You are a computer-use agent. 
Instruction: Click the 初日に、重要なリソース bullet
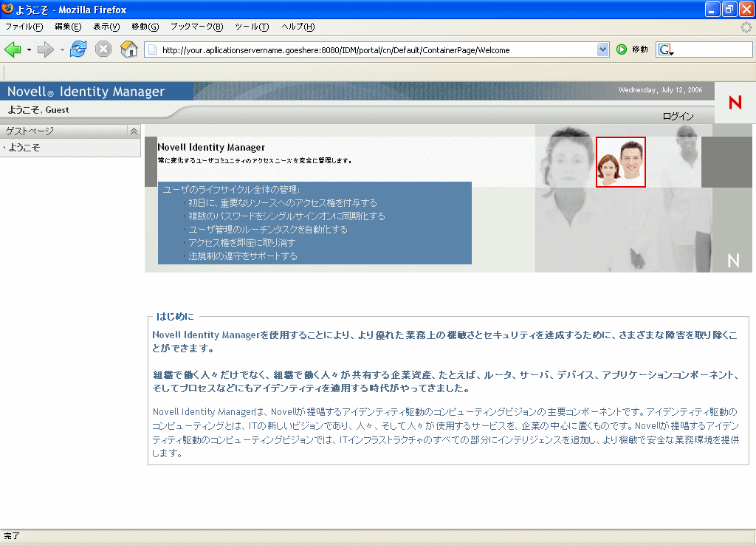point(283,203)
